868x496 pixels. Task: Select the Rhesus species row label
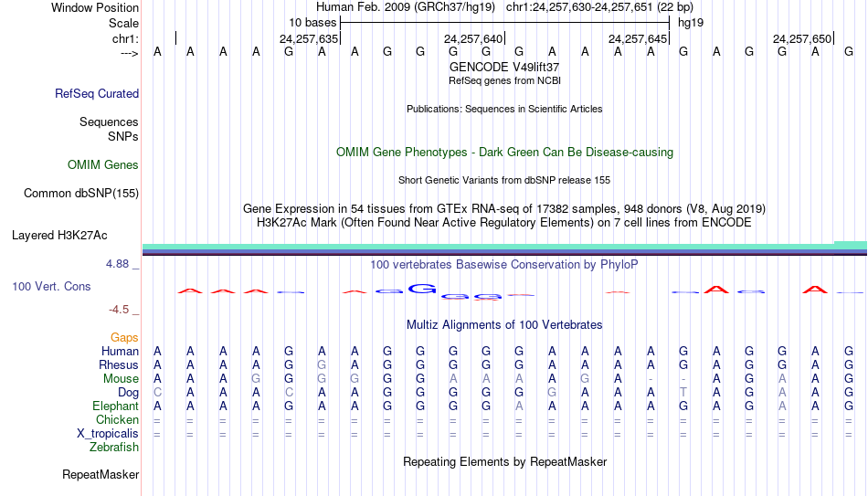click(119, 365)
